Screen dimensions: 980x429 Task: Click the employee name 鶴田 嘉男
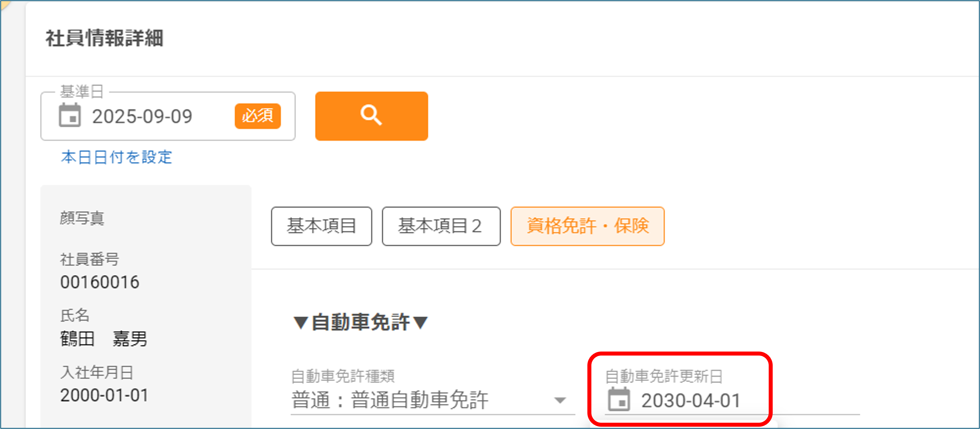click(x=103, y=338)
